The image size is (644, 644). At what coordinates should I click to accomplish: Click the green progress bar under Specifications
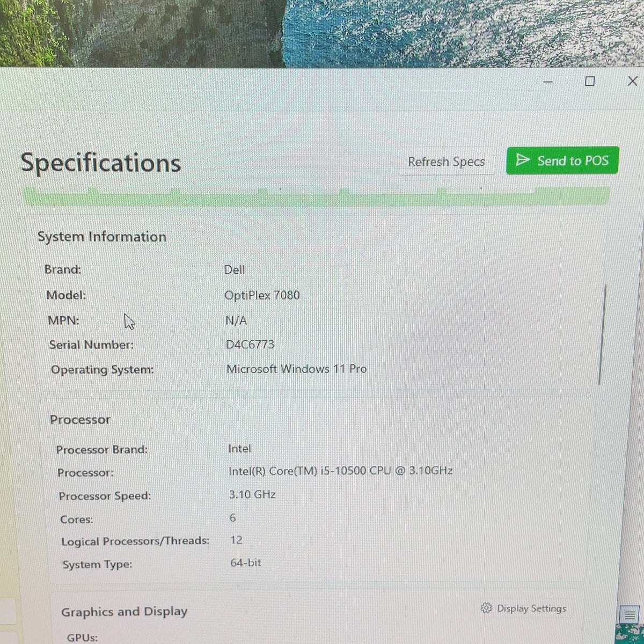coord(317,196)
